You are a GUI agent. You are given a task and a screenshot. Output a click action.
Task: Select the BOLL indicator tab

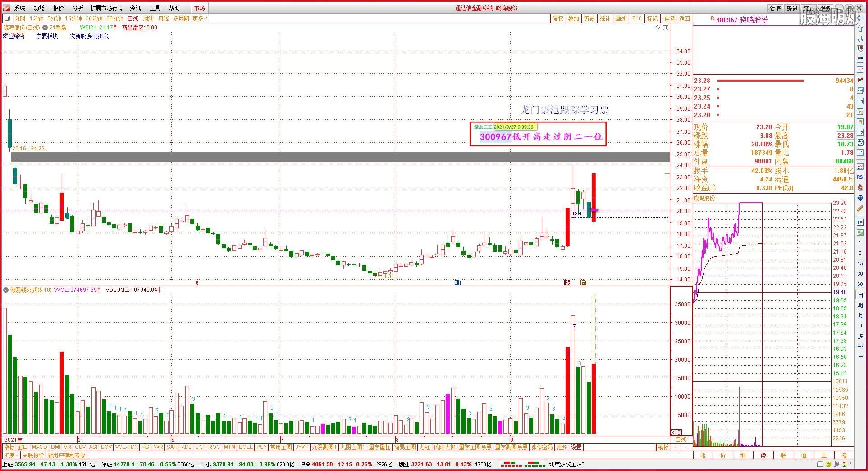coord(246,447)
